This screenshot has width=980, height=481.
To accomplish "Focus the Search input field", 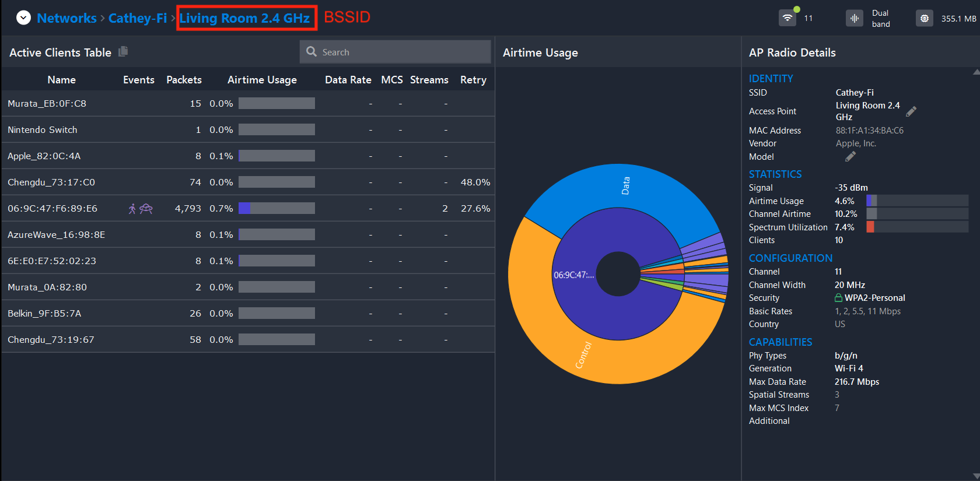I will 395,52.
